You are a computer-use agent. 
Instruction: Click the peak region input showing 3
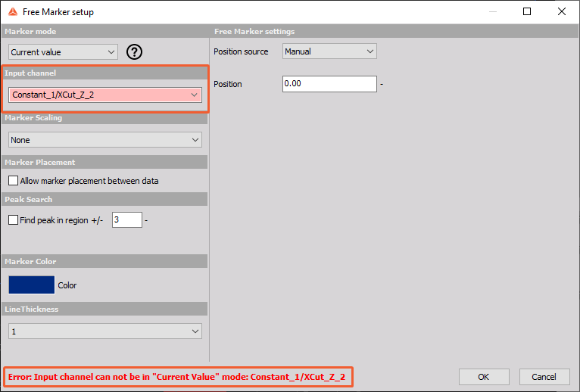click(127, 220)
